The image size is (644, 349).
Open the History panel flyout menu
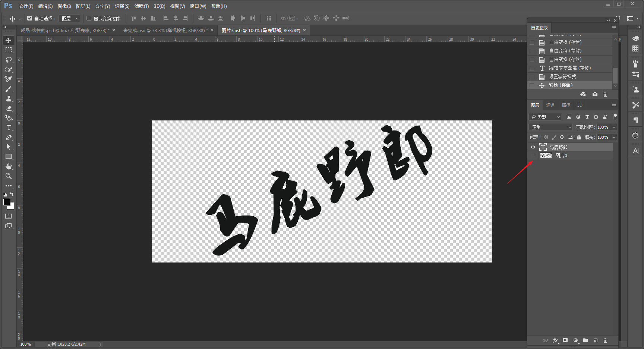pyautogui.click(x=614, y=28)
